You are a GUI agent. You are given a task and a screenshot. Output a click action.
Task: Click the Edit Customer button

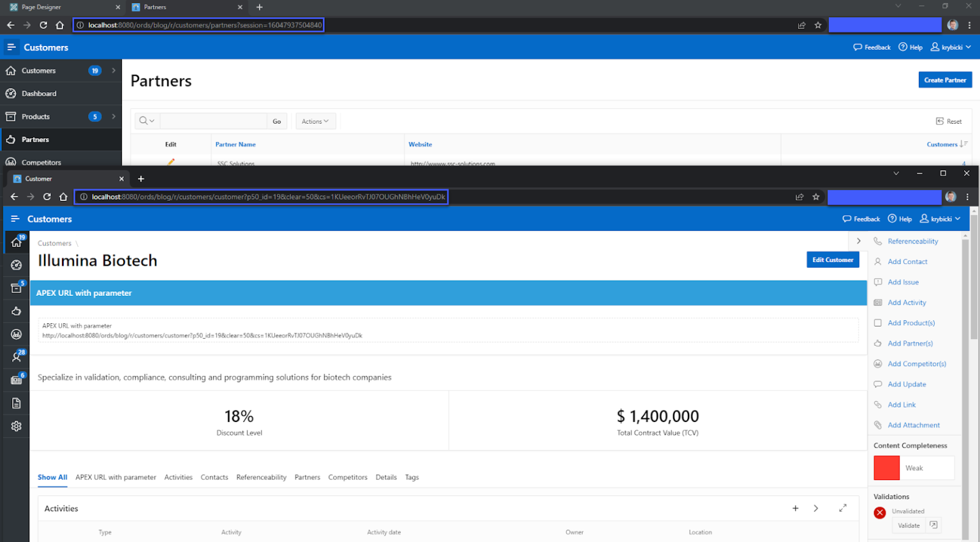(x=833, y=260)
